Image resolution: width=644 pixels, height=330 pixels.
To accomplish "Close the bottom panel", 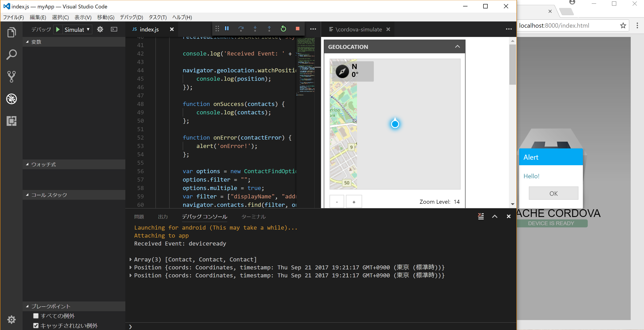I will click(508, 216).
